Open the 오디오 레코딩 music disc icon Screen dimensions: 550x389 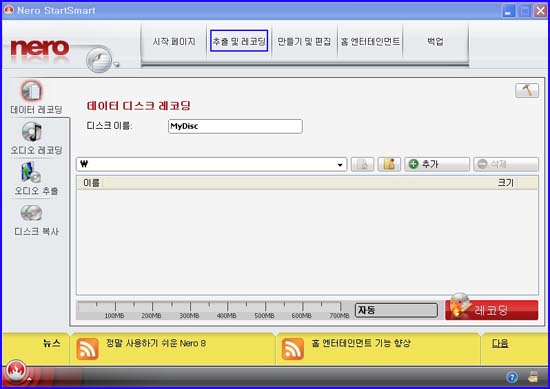coord(32,132)
